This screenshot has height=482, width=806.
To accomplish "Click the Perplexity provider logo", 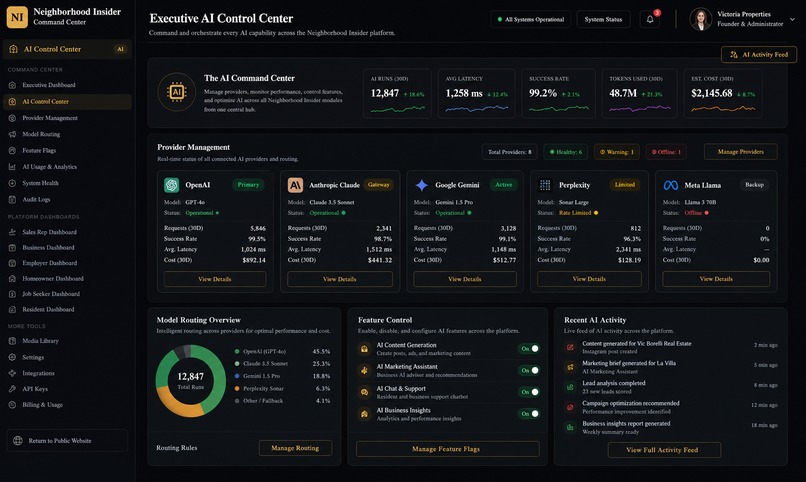I will 545,185.
